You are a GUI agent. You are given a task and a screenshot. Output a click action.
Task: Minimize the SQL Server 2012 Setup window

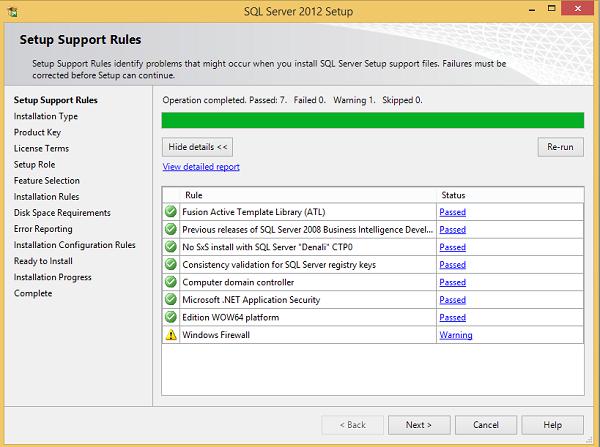point(532,9)
